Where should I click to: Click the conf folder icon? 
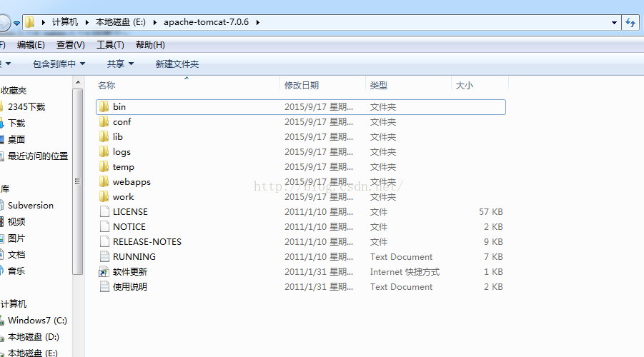pos(104,122)
